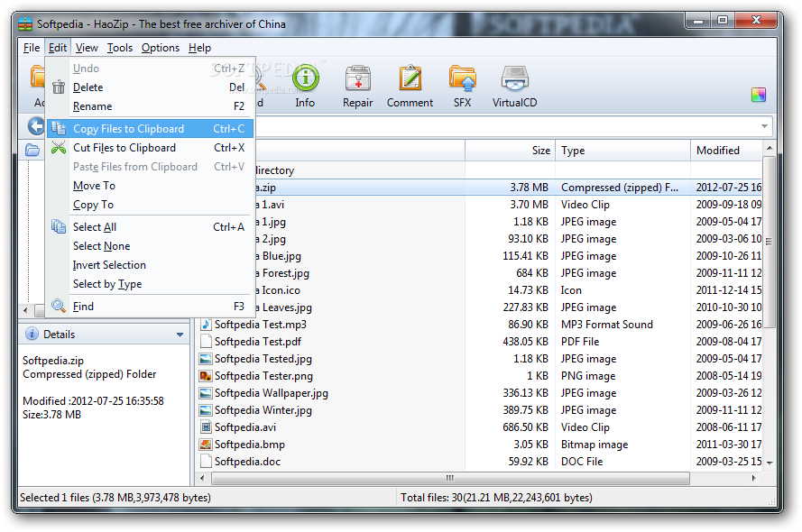Click the address path input field
Image resolution: width=802 pixels, height=532 pixels.
point(509,126)
